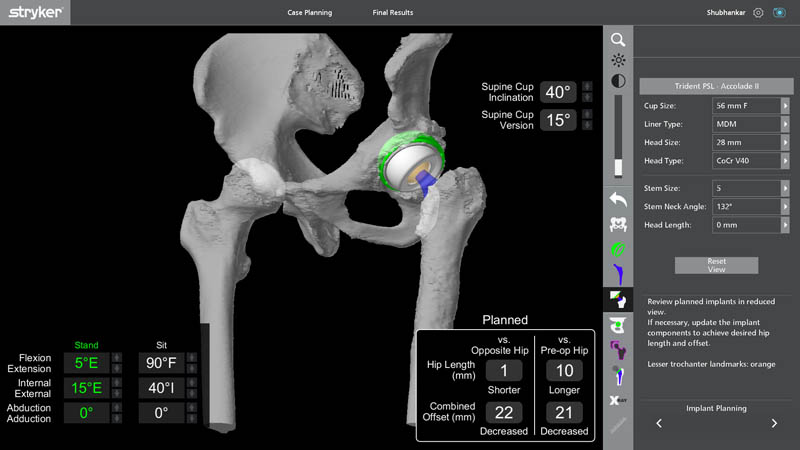
Task: Increase Sit Abduction Adduction with up arrow
Action: tap(192, 408)
